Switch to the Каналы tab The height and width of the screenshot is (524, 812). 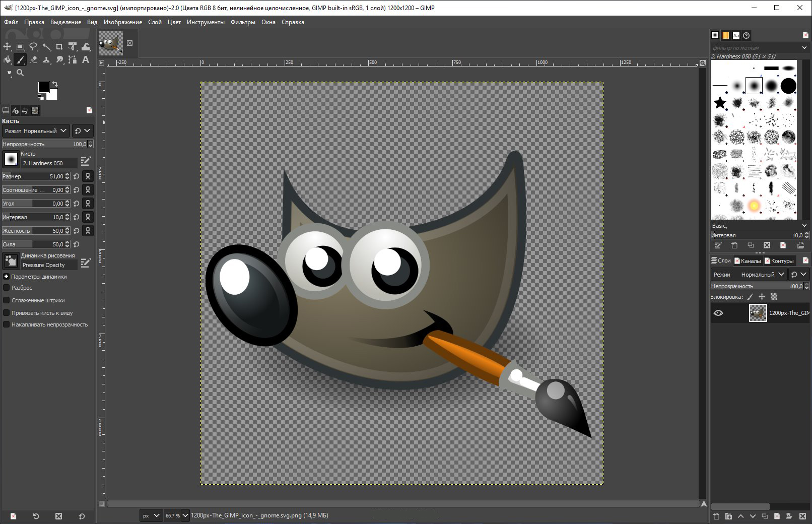click(x=750, y=261)
